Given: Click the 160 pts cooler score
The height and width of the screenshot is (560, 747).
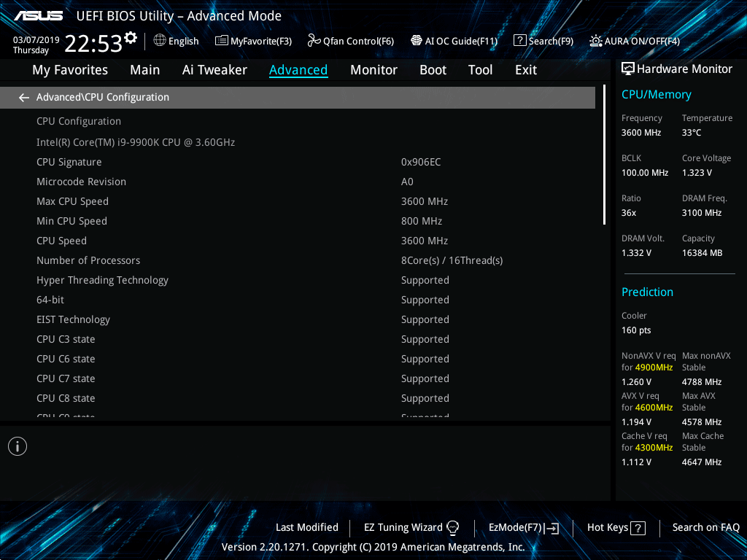Looking at the screenshot, I should tap(636, 330).
